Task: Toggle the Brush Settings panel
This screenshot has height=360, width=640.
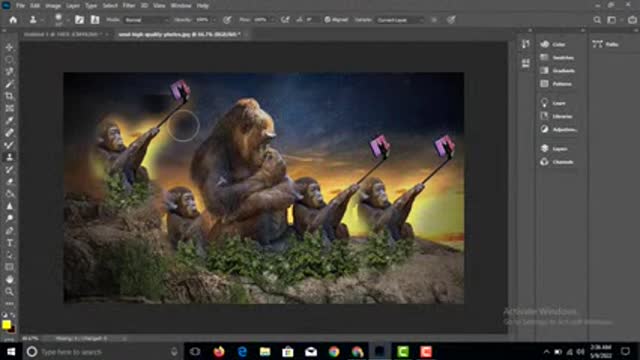Action: (80, 20)
